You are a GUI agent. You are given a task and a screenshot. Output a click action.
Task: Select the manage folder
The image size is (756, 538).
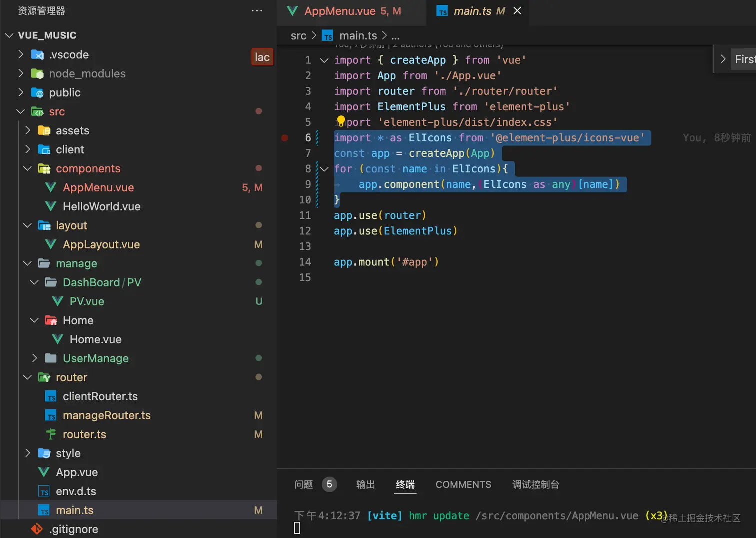(76, 263)
